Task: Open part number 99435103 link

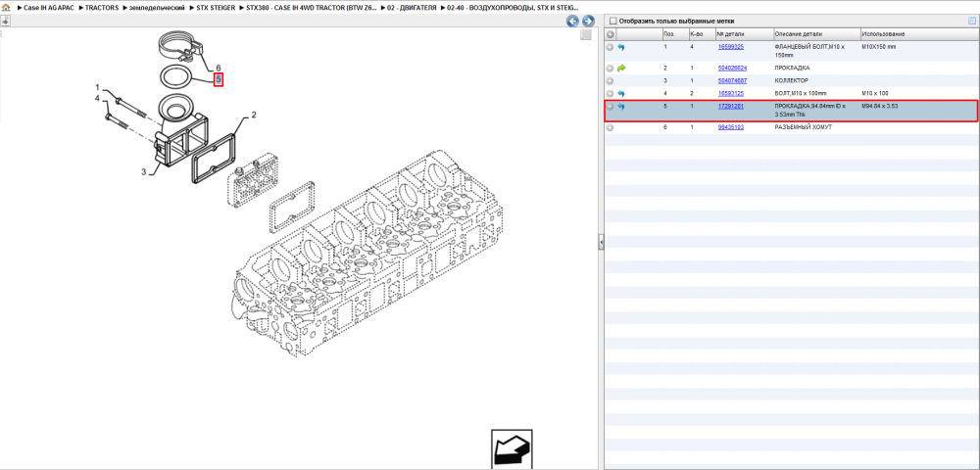Action: (x=731, y=127)
